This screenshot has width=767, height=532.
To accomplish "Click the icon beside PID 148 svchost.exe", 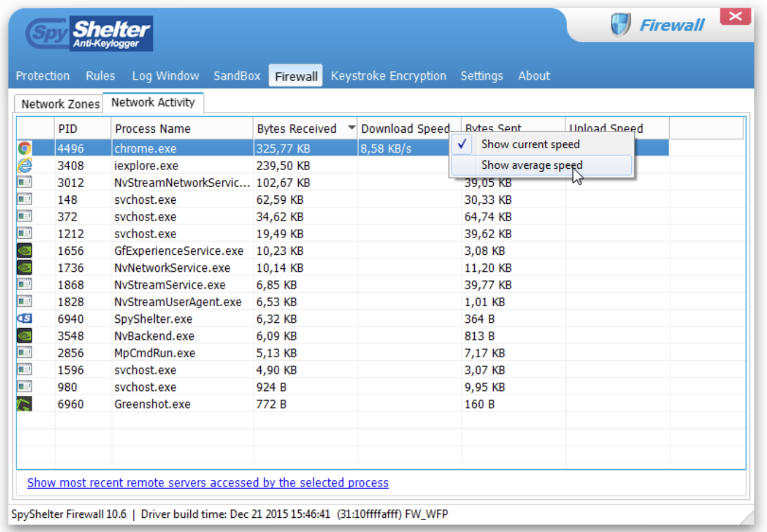I will point(24,200).
